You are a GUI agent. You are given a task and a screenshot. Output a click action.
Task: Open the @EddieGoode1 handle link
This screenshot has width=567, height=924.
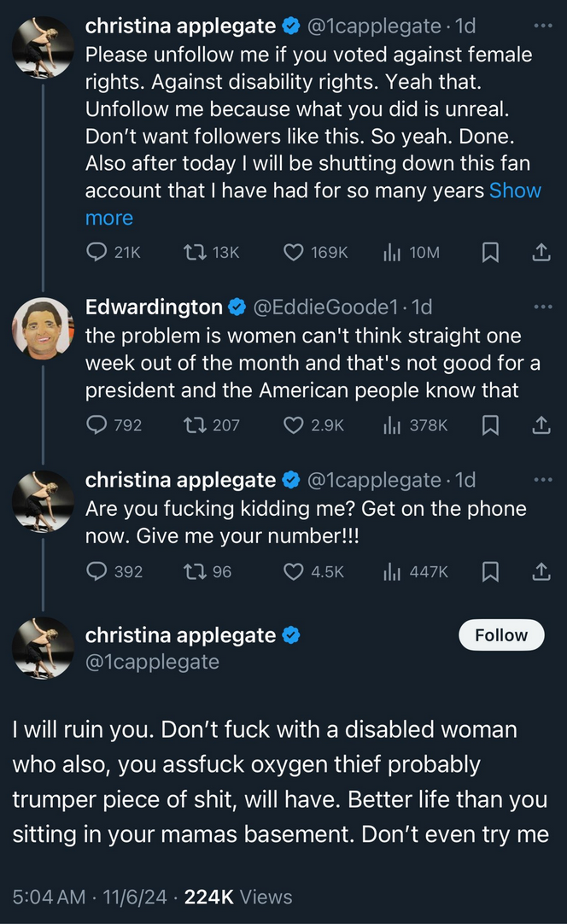point(325,307)
